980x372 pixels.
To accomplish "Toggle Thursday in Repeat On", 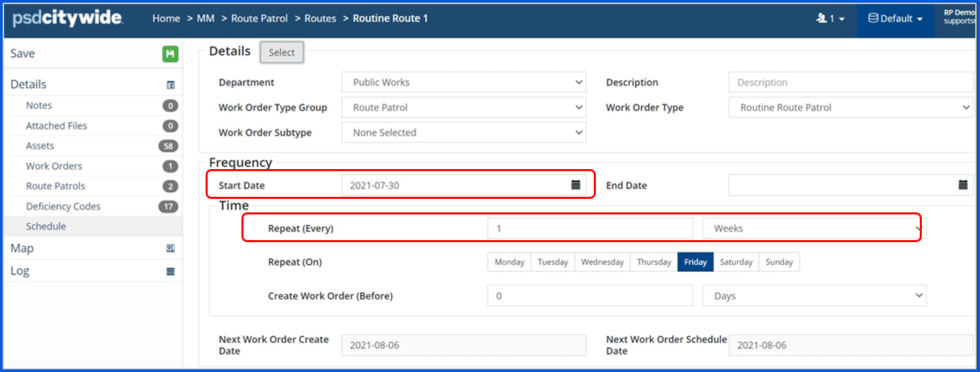I will pyautogui.click(x=654, y=262).
